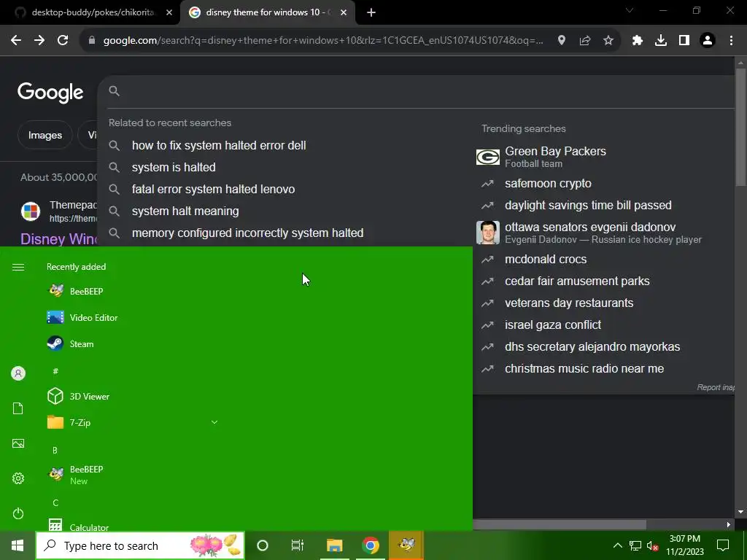
Task: Switch to Chrome on taskbar
Action: point(370,545)
